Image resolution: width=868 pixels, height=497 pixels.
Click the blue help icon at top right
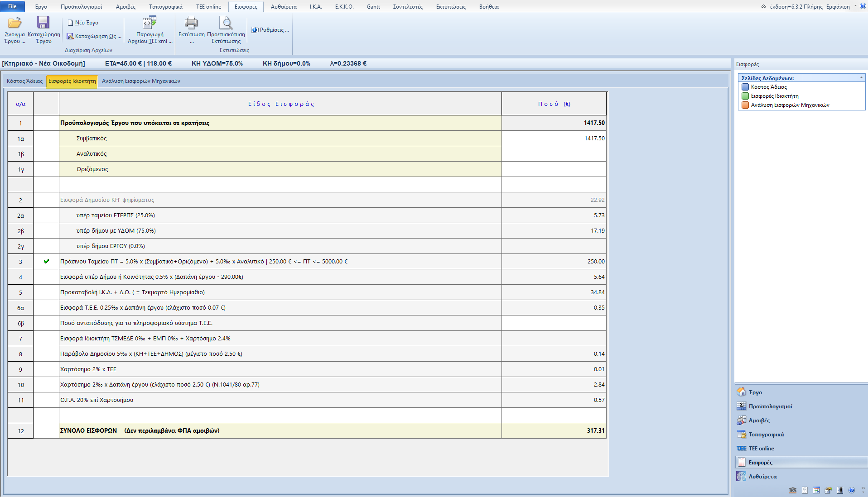863,6
